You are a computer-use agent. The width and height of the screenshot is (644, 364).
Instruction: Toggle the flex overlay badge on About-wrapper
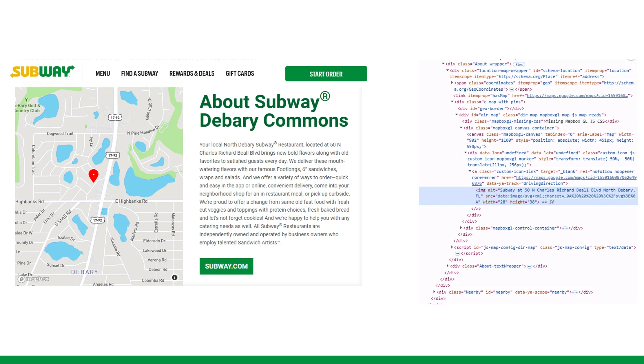pyautogui.click(x=519, y=64)
